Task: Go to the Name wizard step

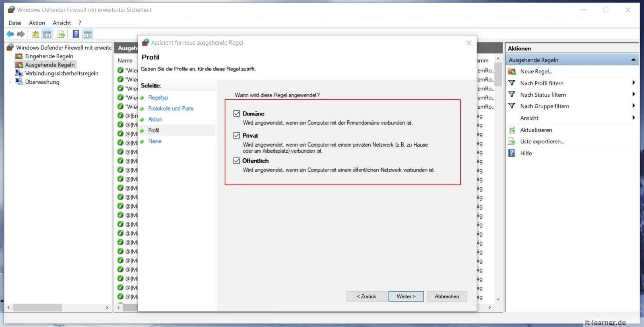Action: click(x=155, y=141)
